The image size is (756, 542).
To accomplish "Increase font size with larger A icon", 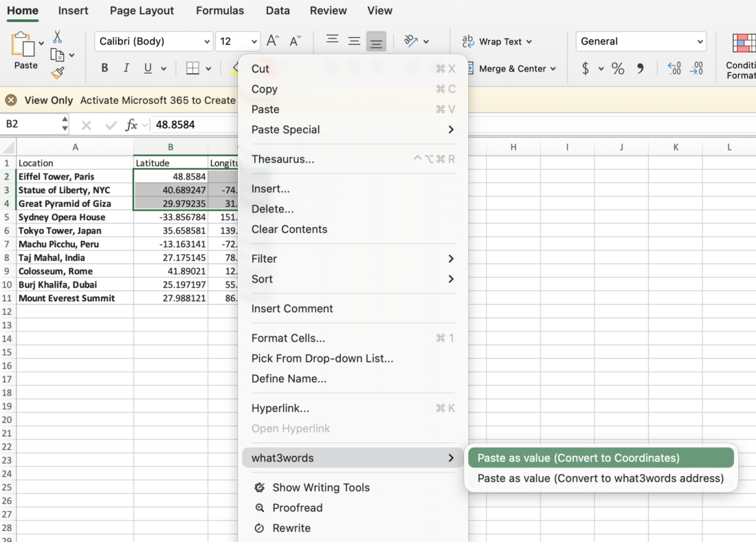I will (273, 41).
